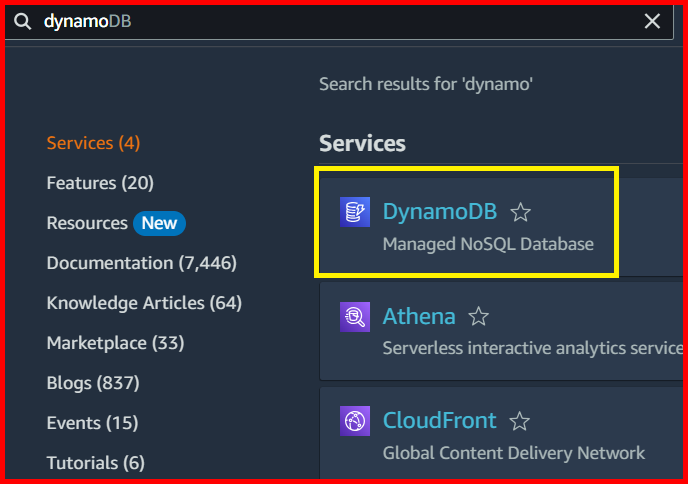Screen dimensions: 688x484
Task: Click the Serverless interactive analytics description
Action: pos(533,348)
